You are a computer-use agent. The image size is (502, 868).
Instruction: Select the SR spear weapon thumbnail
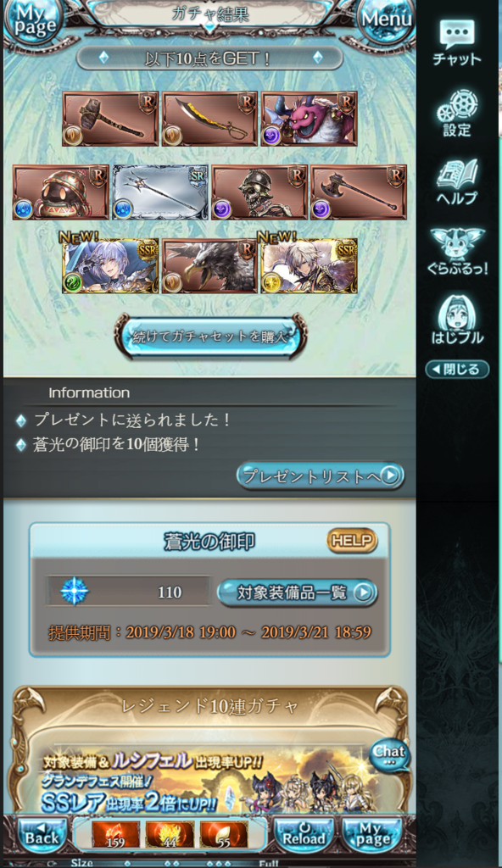pyautogui.click(x=160, y=192)
